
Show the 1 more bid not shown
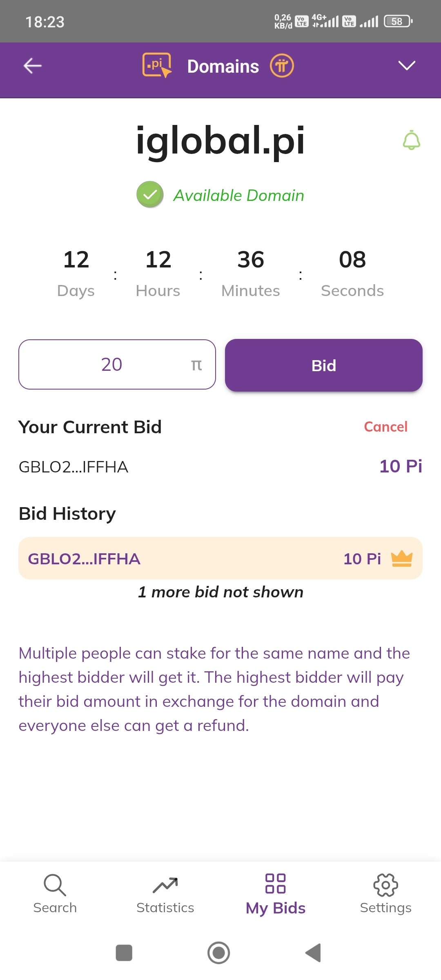[x=220, y=592]
